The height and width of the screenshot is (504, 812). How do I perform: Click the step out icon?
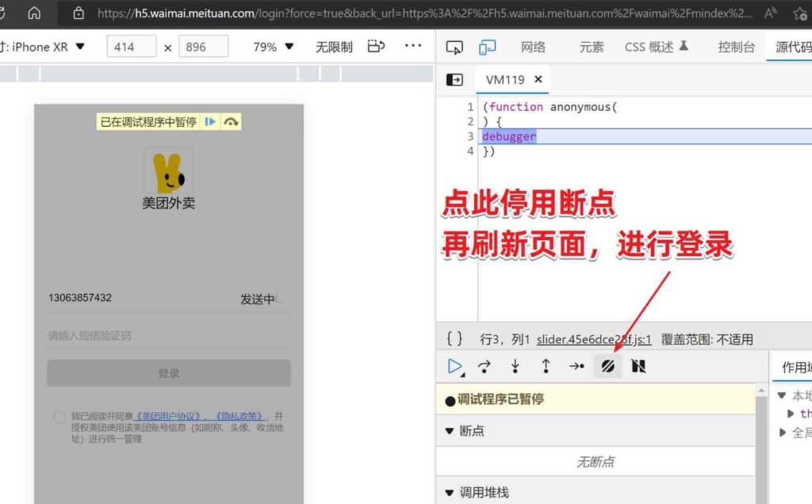point(546,366)
